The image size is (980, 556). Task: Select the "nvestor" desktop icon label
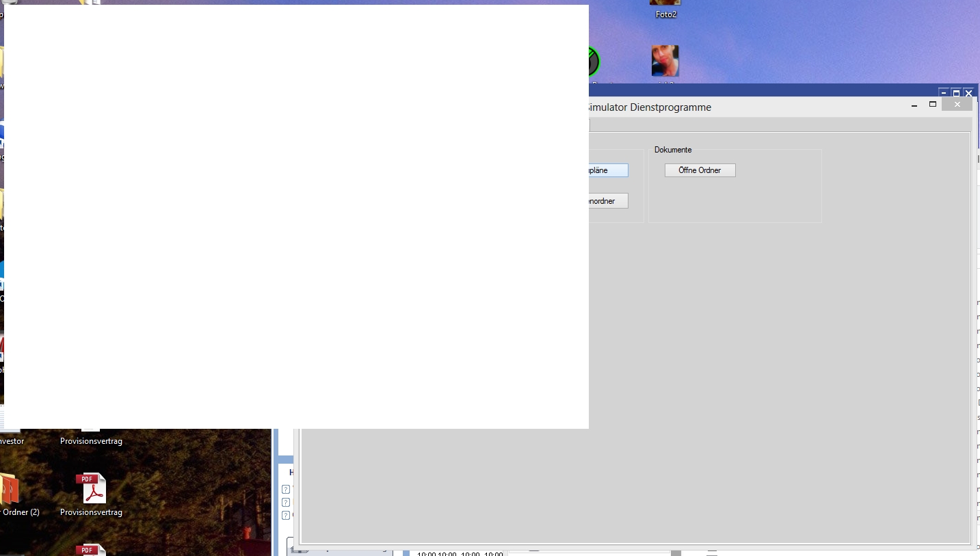(12, 441)
